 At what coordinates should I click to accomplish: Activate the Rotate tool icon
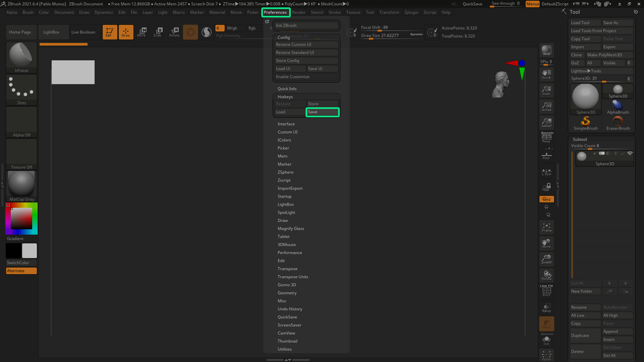coord(174,32)
